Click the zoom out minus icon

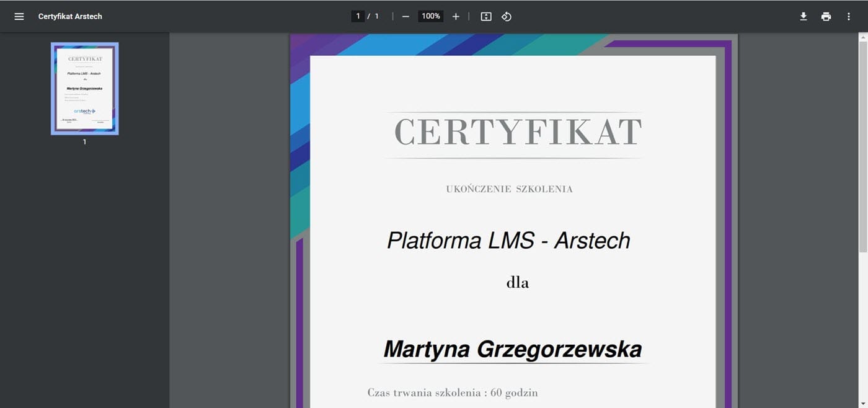[405, 17]
